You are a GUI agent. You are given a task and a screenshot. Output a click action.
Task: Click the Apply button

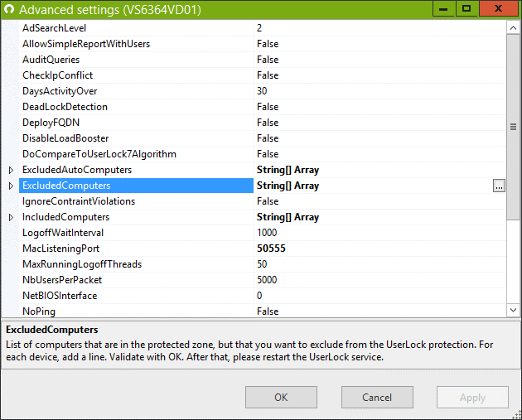coord(472,397)
